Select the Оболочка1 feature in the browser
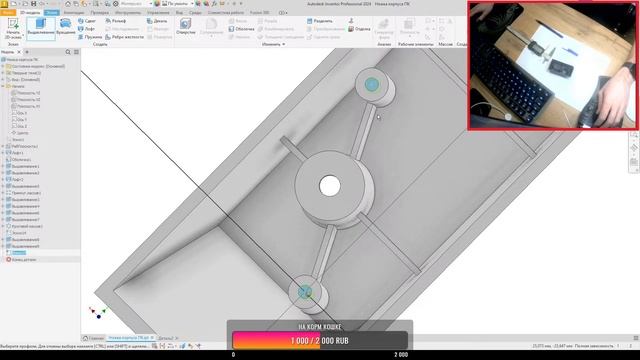Screen dimensions: 640x360 pos(19,160)
